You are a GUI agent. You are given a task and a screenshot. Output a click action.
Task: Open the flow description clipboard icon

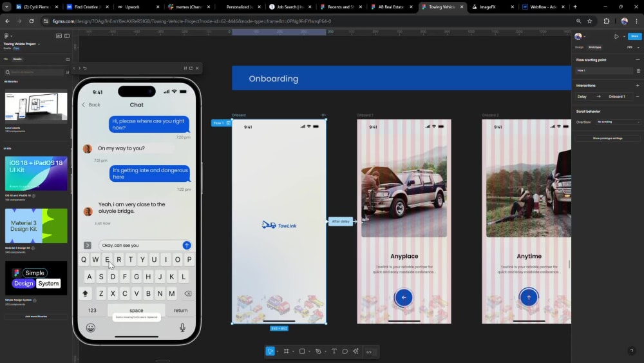(638, 71)
